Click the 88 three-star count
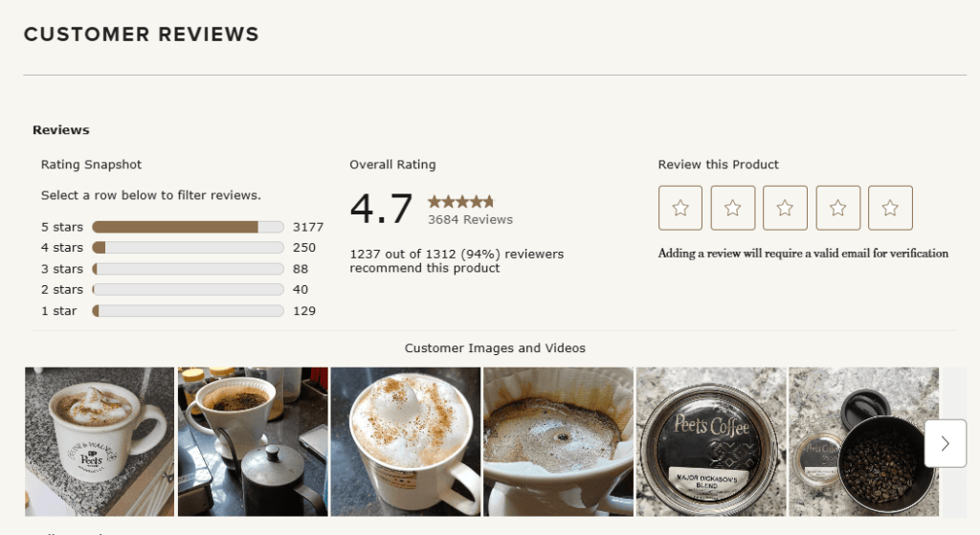The width and height of the screenshot is (980, 535). 301,269
